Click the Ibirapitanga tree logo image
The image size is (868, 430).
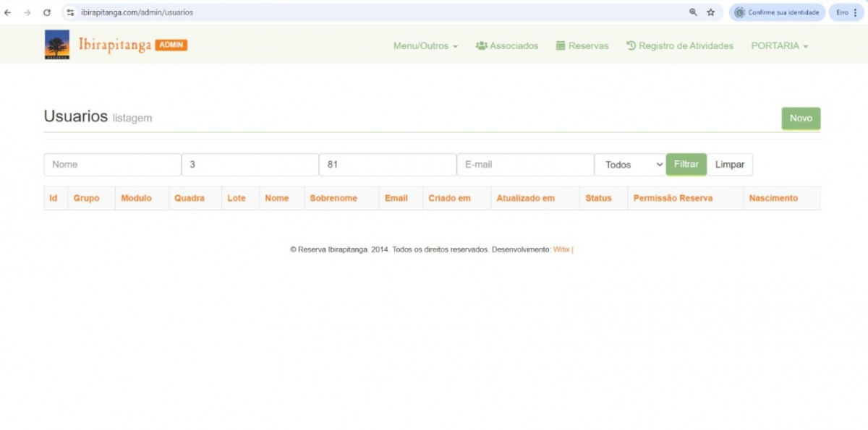(57, 45)
